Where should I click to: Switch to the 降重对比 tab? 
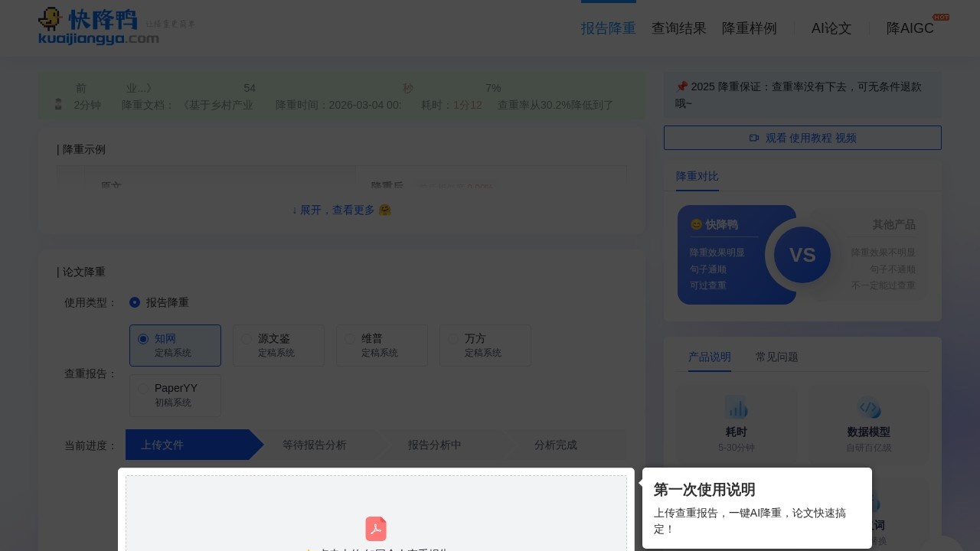[x=697, y=177]
